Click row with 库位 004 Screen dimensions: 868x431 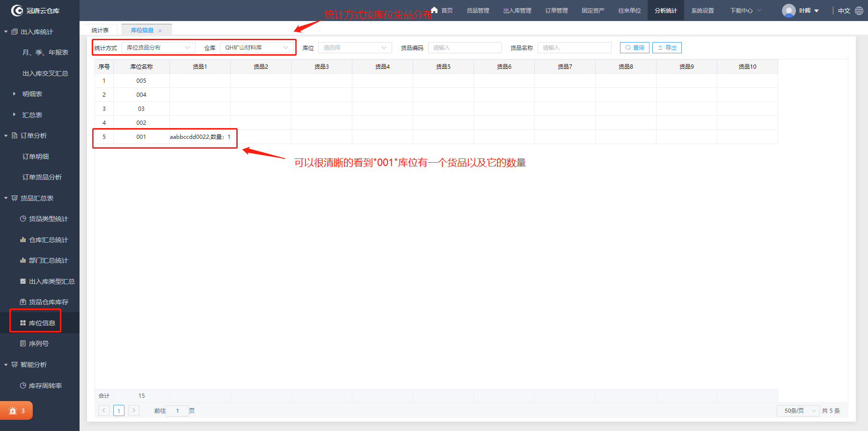tap(436, 94)
